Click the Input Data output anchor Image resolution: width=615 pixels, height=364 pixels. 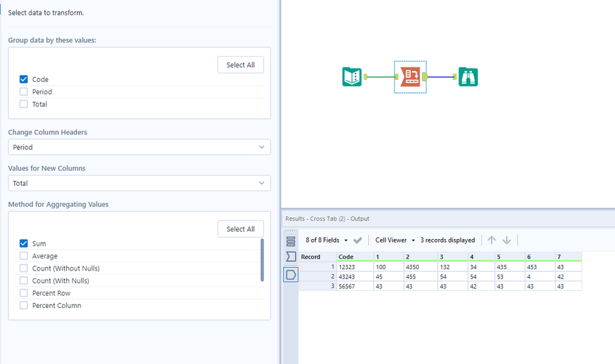click(x=366, y=76)
